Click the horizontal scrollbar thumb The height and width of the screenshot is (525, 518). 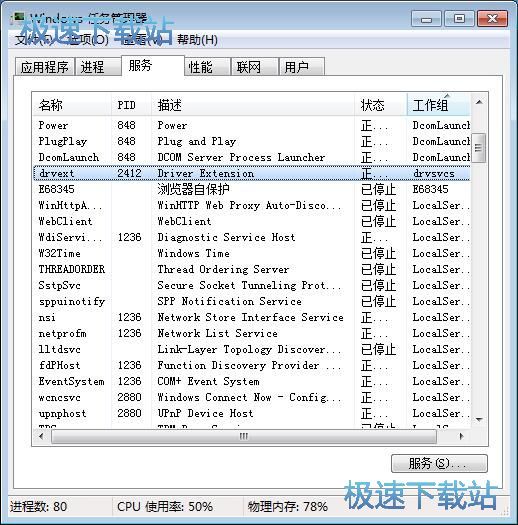click(244, 436)
